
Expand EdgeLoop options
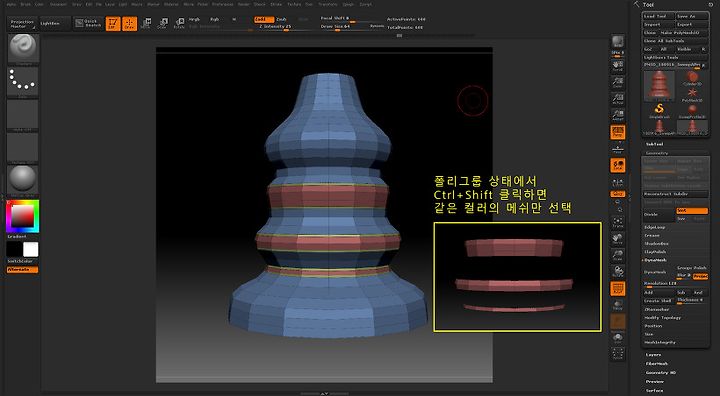click(x=654, y=227)
